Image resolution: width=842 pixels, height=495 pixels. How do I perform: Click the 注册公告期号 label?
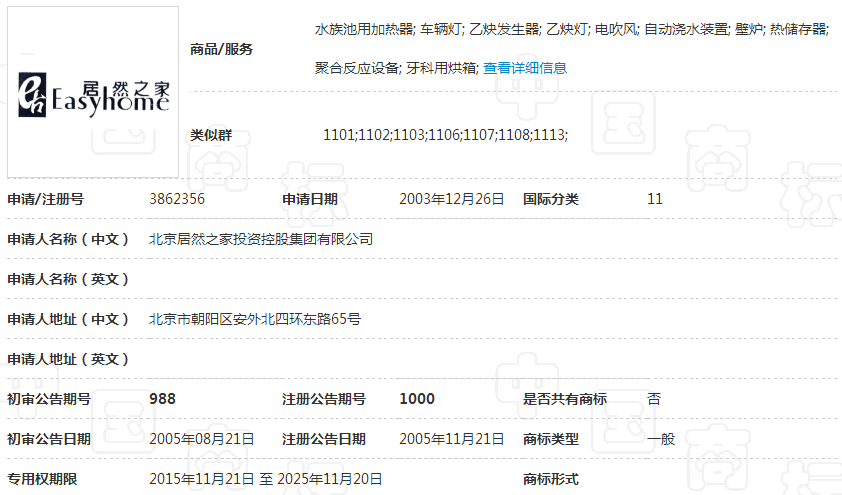click(x=324, y=399)
